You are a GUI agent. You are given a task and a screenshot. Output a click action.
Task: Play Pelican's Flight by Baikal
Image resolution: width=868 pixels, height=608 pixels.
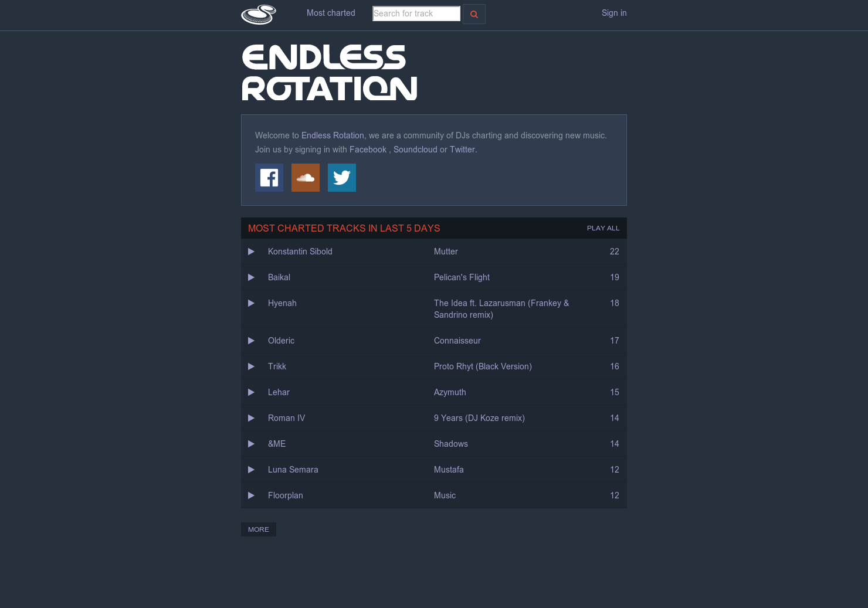252,277
